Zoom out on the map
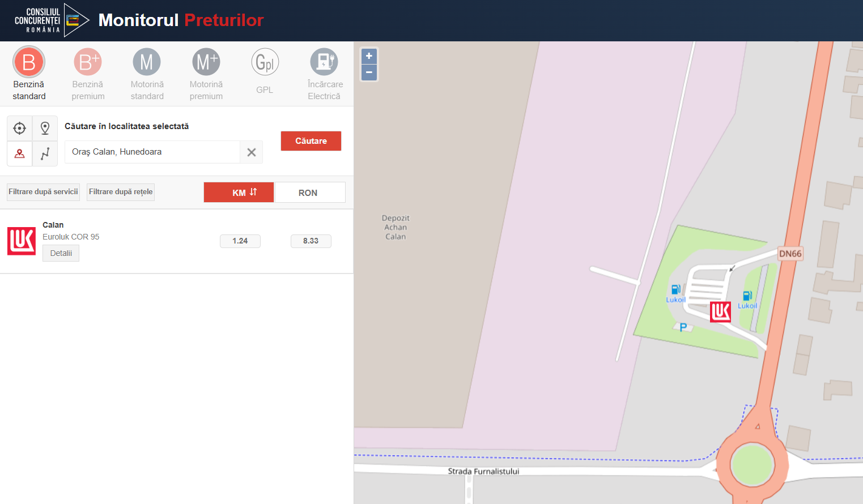Viewport: 863px width, 504px height. pos(369,72)
